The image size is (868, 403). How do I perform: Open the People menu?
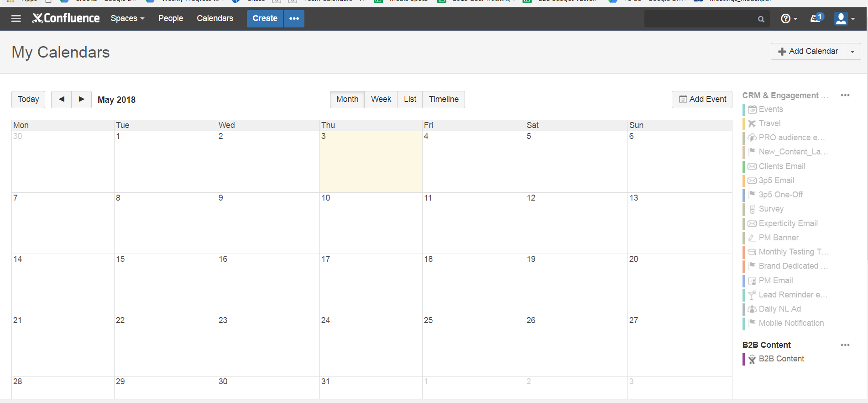point(171,18)
